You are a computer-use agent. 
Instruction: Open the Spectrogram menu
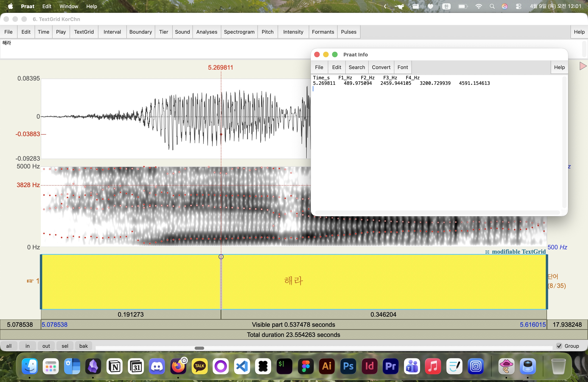pyautogui.click(x=239, y=32)
